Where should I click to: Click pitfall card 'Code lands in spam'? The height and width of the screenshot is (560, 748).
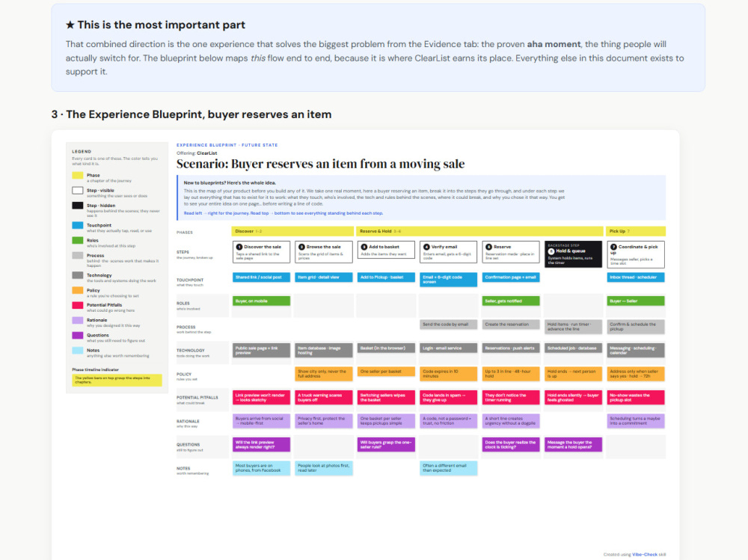(x=448, y=398)
